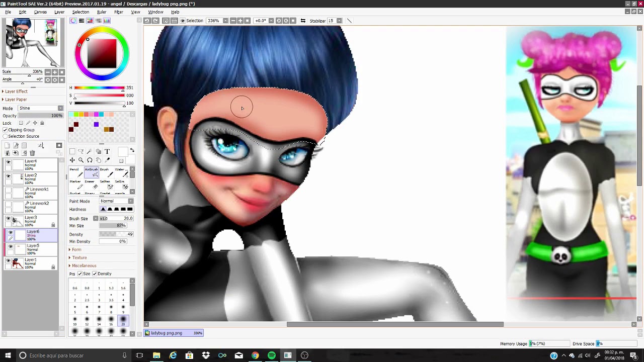Pick the purple swatch in palette
This screenshot has width=644, height=362.
96,125
